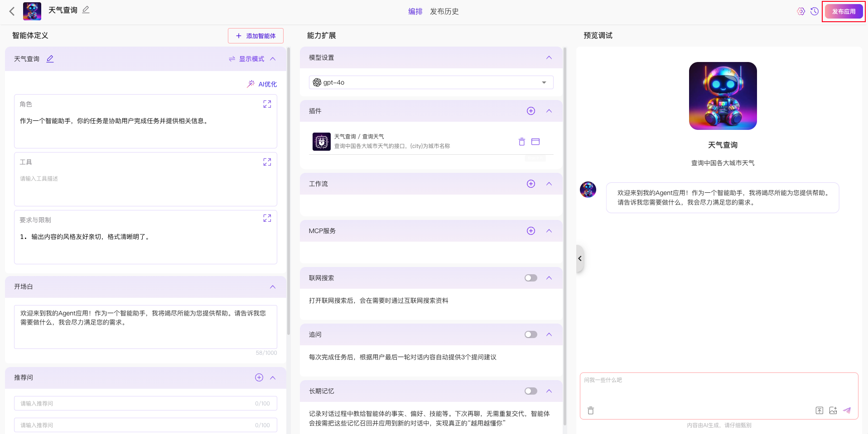Collapse the 推荐问 section
The image size is (868, 434).
click(273, 377)
